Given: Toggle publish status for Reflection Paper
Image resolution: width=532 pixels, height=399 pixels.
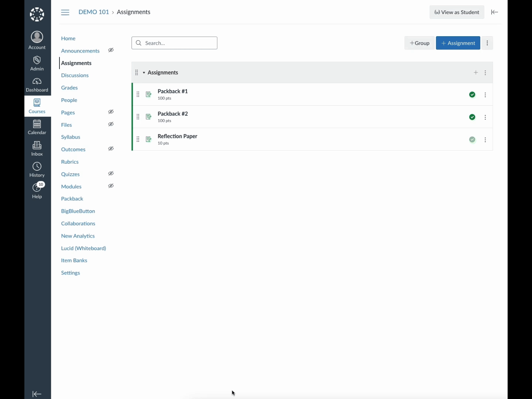Looking at the screenshot, I should 472,140.
